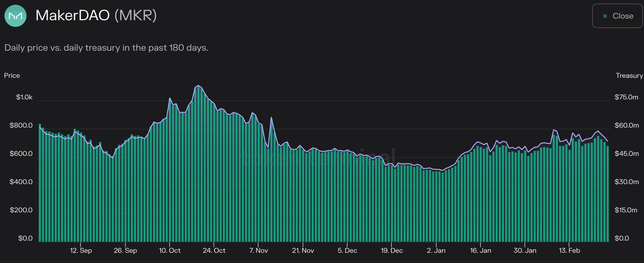Image resolution: width=644 pixels, height=263 pixels.
Task: Click the 12. Sep date label
Action: tap(81, 251)
